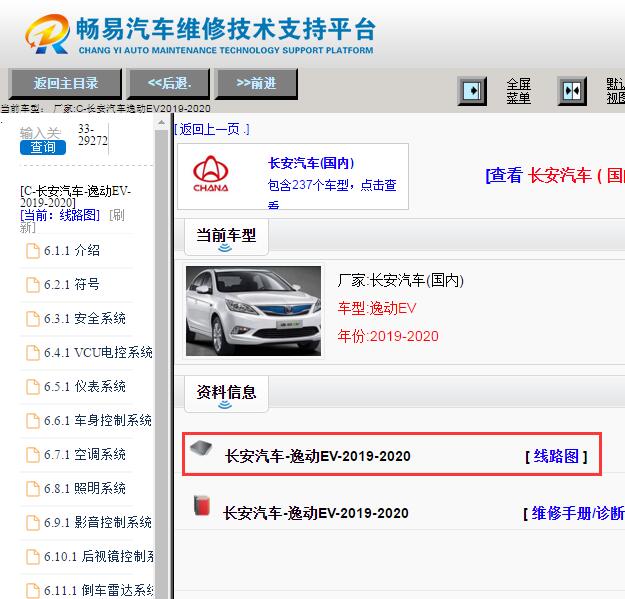Viewport: 625px width, 599px height.
Task: Open 6.4.1 VCU电控系统 tree entry
Action: [98, 353]
